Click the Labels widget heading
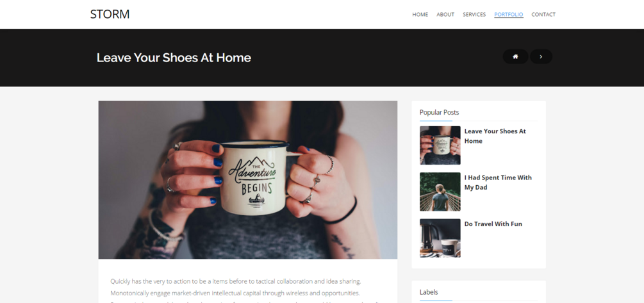This screenshot has height=303, width=644. point(429,292)
